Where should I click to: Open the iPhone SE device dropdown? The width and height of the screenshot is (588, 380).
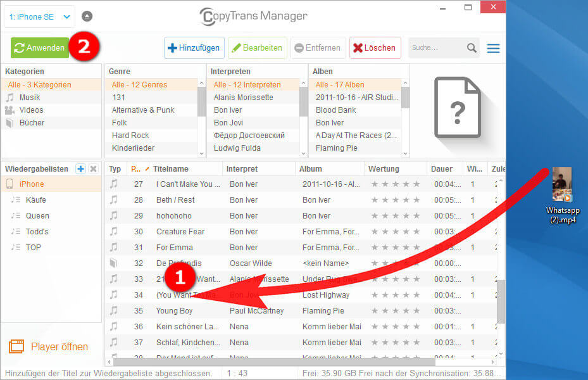pyautogui.click(x=39, y=17)
